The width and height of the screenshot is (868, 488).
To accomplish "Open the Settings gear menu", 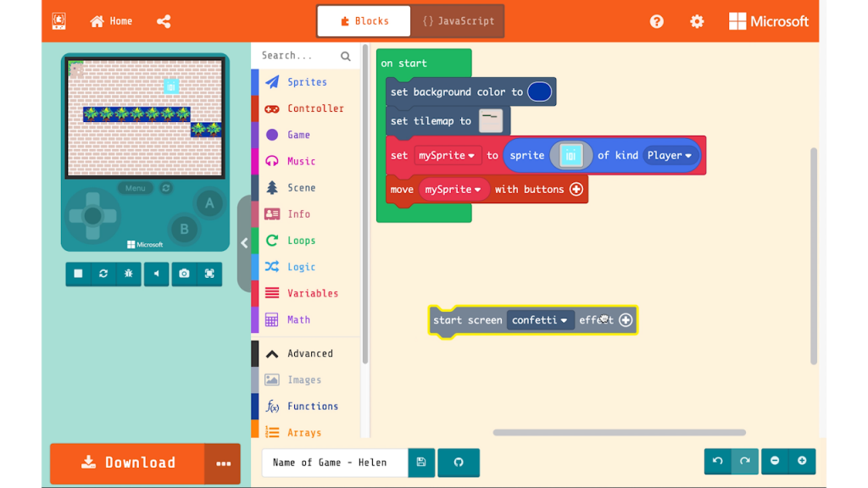I will pos(697,21).
